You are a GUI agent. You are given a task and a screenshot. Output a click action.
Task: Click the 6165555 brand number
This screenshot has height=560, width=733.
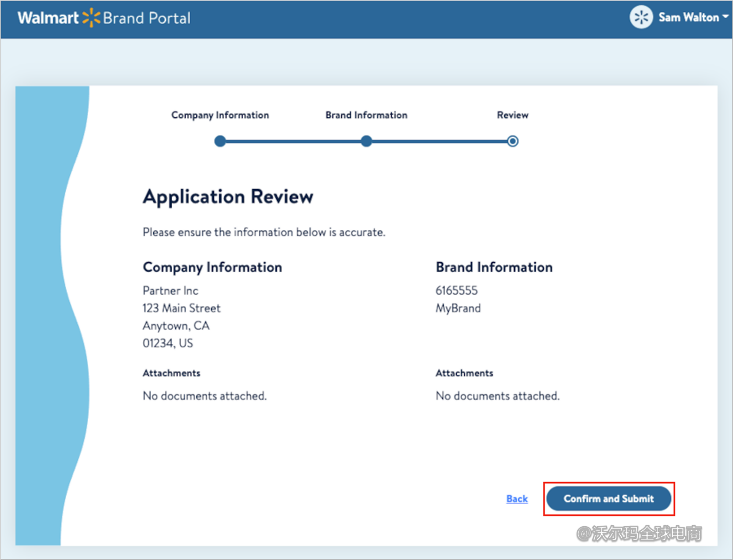pos(456,291)
